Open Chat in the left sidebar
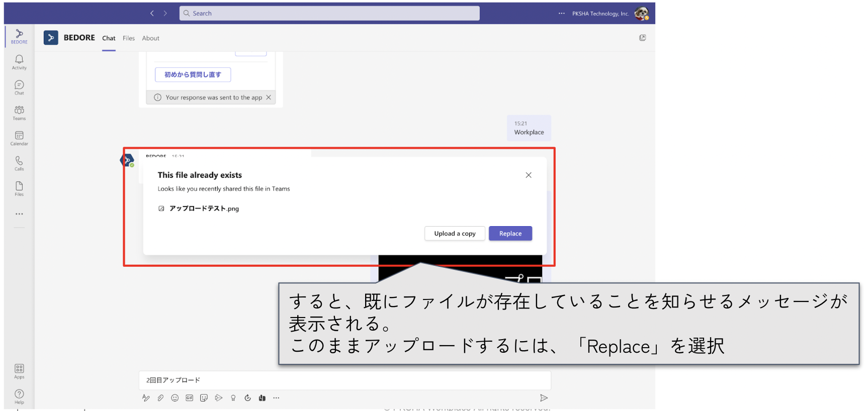 [x=19, y=87]
